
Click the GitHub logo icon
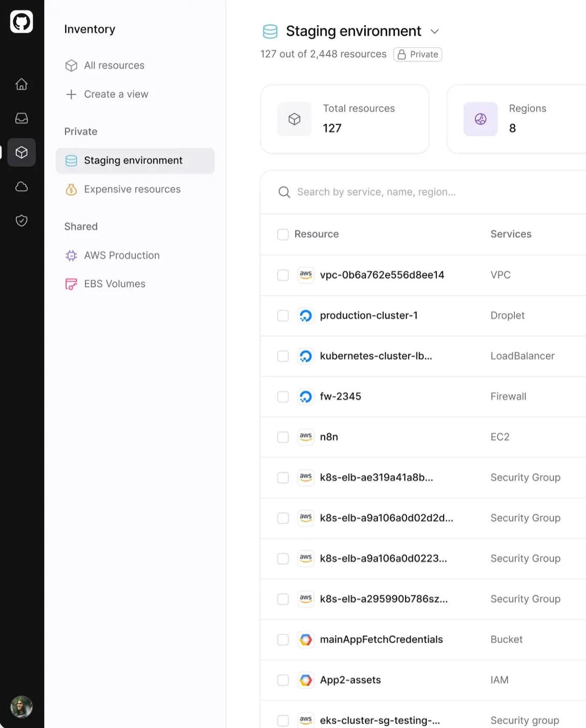(22, 22)
